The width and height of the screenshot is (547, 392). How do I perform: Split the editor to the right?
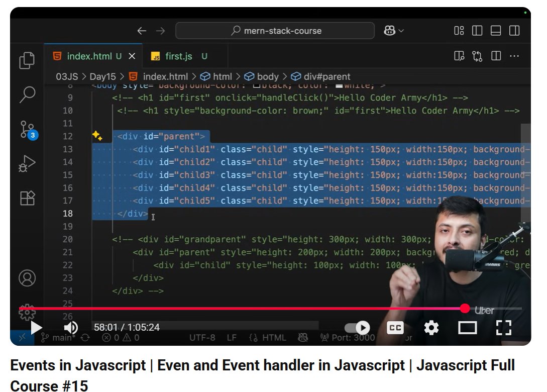point(496,56)
